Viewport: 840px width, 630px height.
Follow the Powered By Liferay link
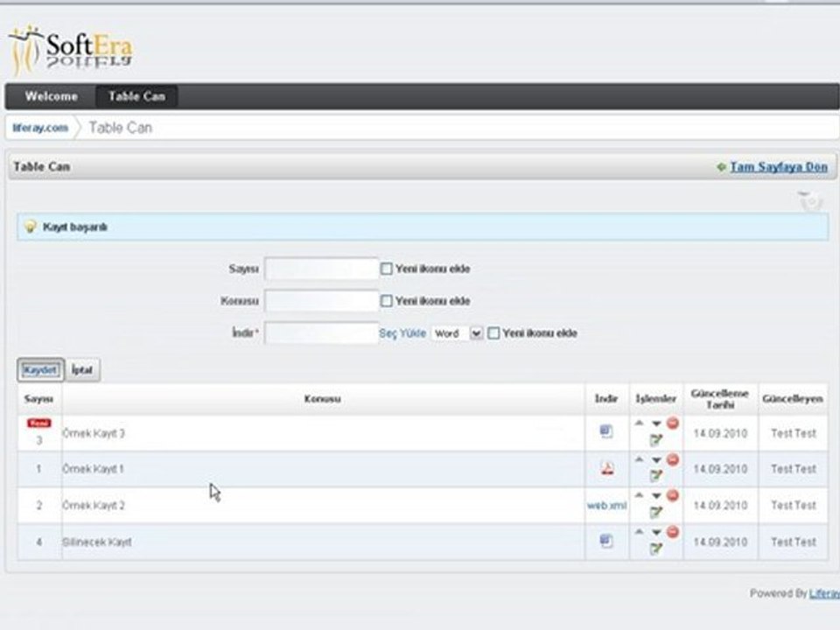tap(824, 593)
